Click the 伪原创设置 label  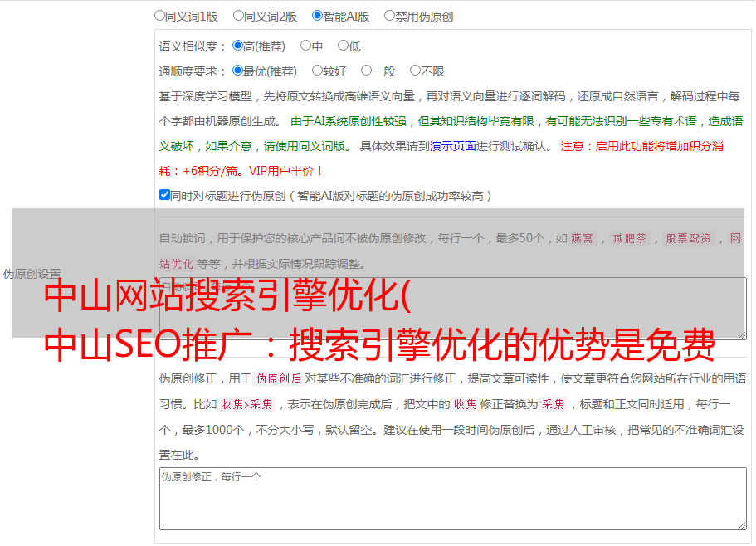pyautogui.click(x=32, y=274)
